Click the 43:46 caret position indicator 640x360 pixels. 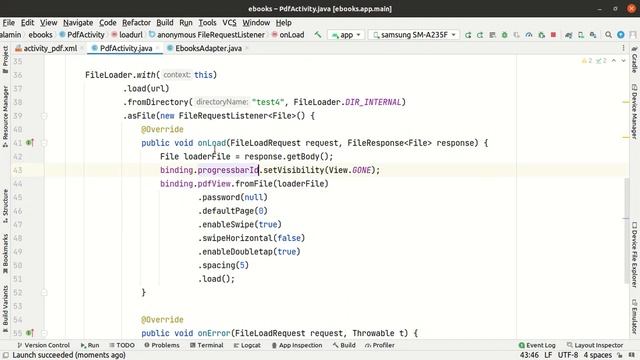(529, 355)
